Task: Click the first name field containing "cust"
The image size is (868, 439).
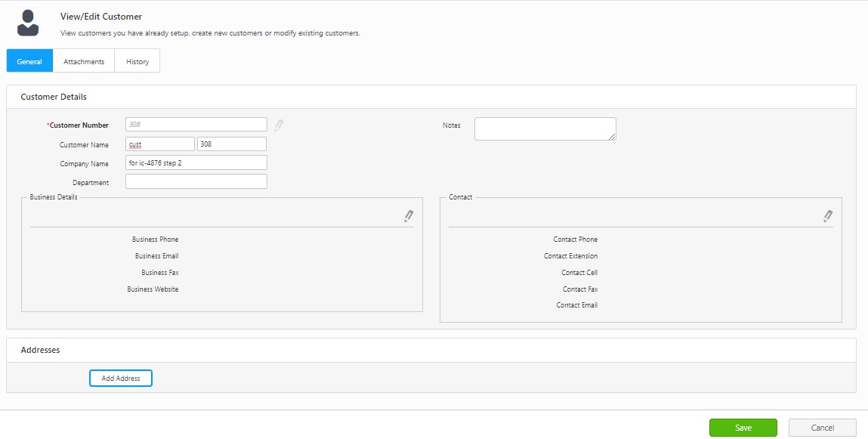Action: click(160, 144)
